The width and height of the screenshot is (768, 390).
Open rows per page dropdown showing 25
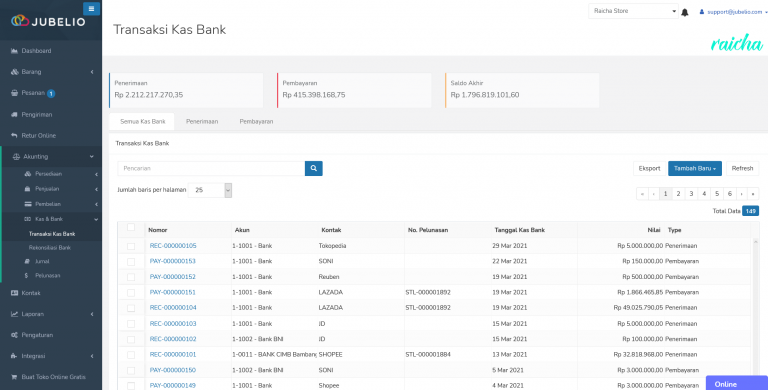pyautogui.click(x=210, y=190)
